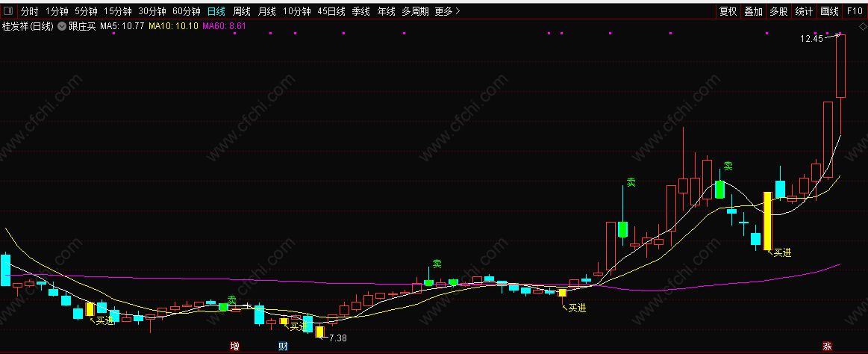Open F10 company info

pos(854,11)
